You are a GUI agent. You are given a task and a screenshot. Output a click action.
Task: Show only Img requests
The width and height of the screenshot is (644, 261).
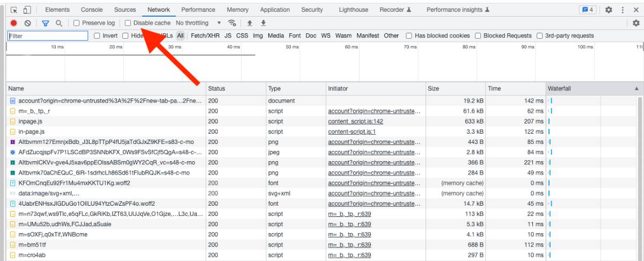tap(258, 36)
